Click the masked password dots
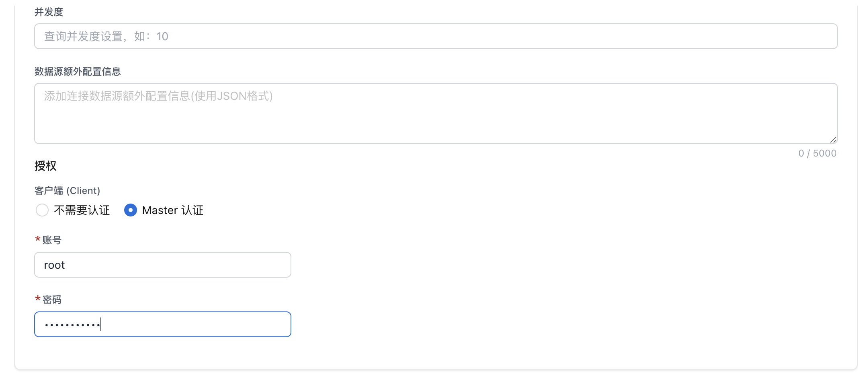Viewport: 868px width, 375px height. pyautogui.click(x=72, y=325)
